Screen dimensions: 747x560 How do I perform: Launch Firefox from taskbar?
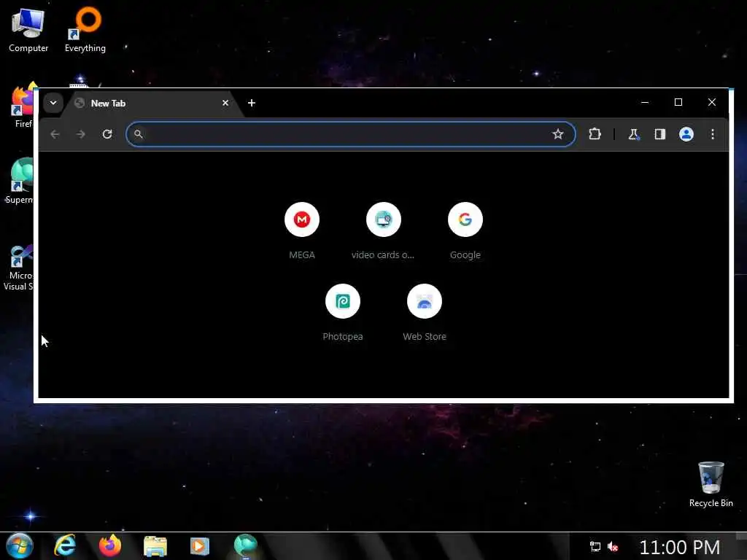(110, 545)
